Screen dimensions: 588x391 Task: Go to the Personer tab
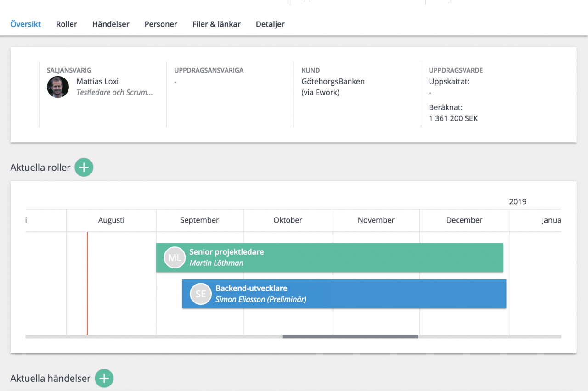(x=161, y=24)
